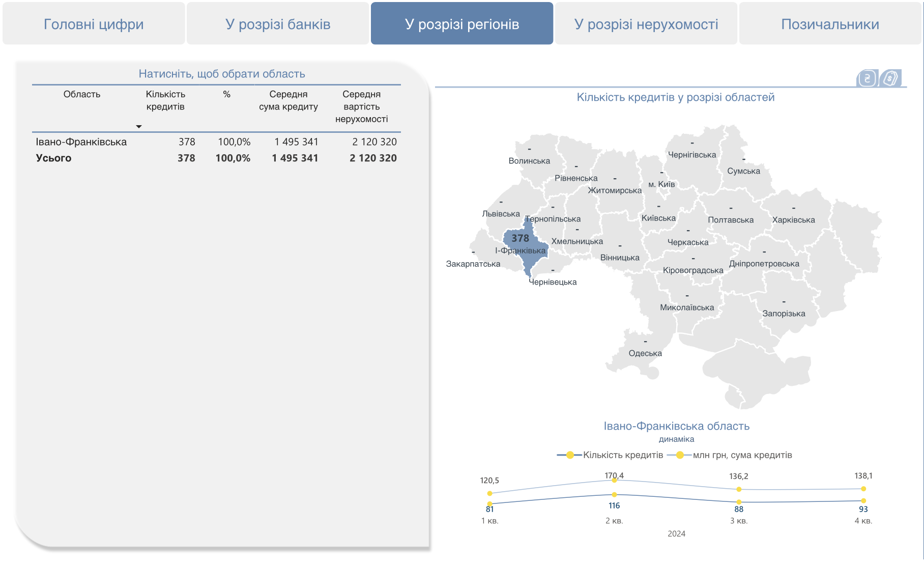Go to the Позичальники tab
This screenshot has width=924, height=563.
(x=830, y=24)
